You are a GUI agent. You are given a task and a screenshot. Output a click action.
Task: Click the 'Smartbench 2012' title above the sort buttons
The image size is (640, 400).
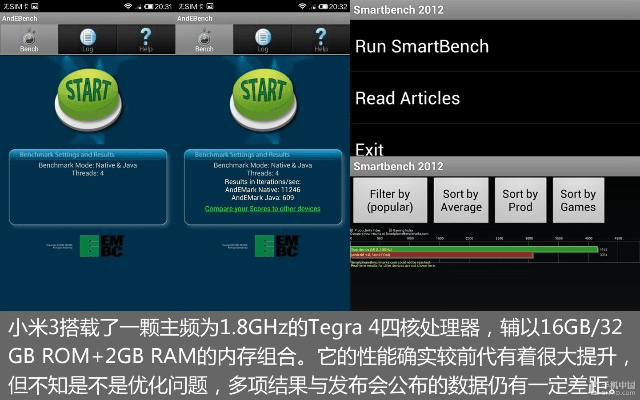[398, 166]
